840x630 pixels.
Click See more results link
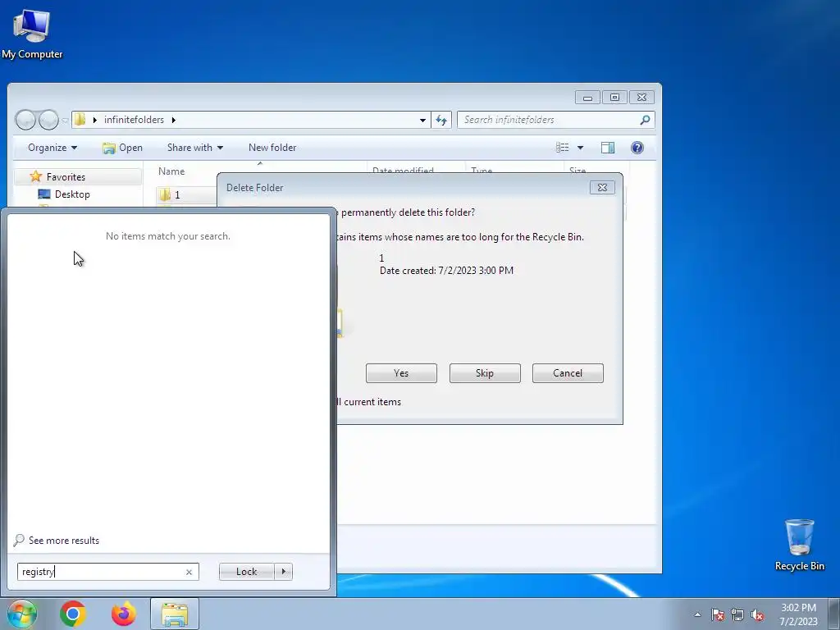(x=64, y=541)
